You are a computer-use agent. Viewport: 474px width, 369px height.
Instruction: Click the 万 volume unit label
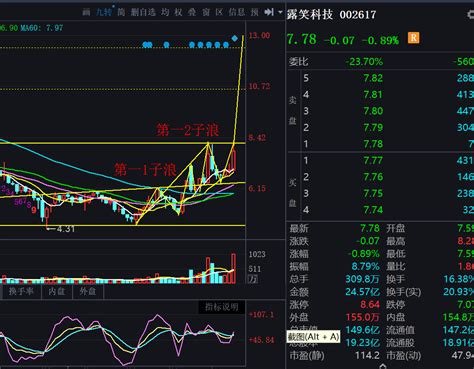point(252,279)
